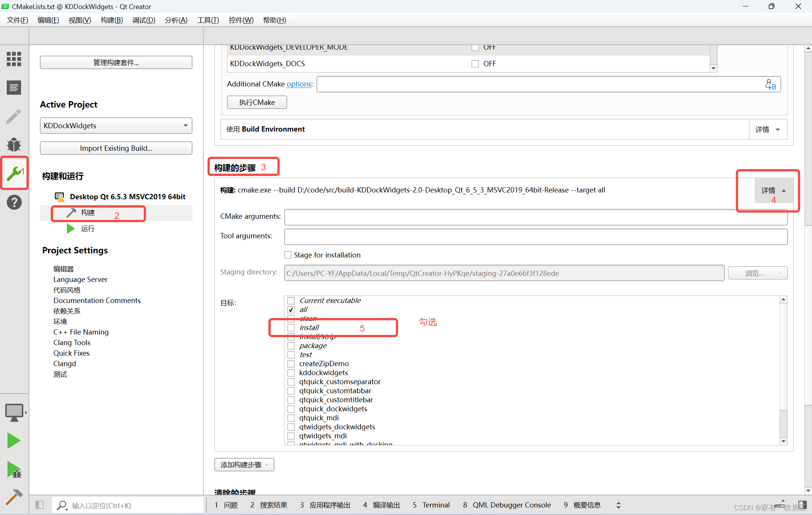Collapse build step 详情
Image resolution: width=812 pixels, height=515 pixels.
point(774,191)
